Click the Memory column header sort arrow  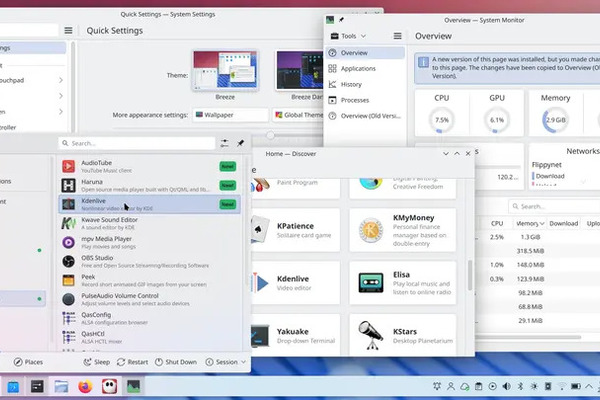coord(541,224)
